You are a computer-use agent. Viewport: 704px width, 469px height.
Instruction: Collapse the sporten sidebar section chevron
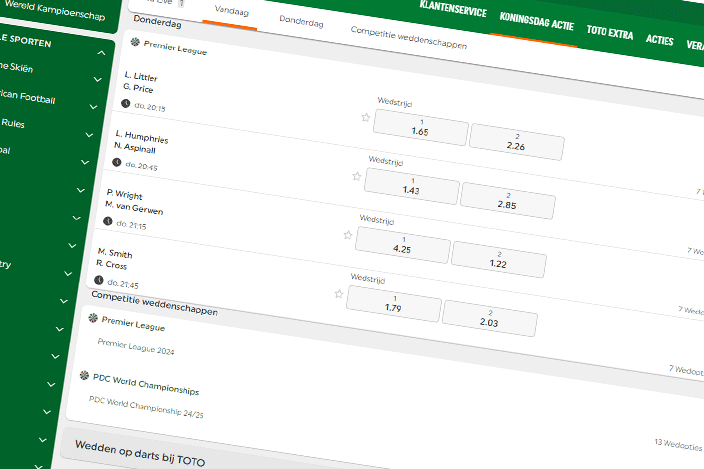tap(101, 53)
